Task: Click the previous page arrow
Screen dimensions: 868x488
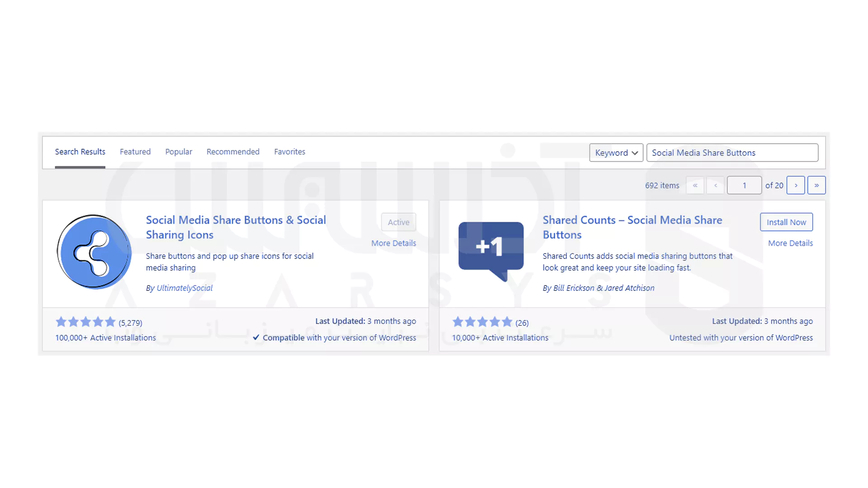Action: pos(715,185)
